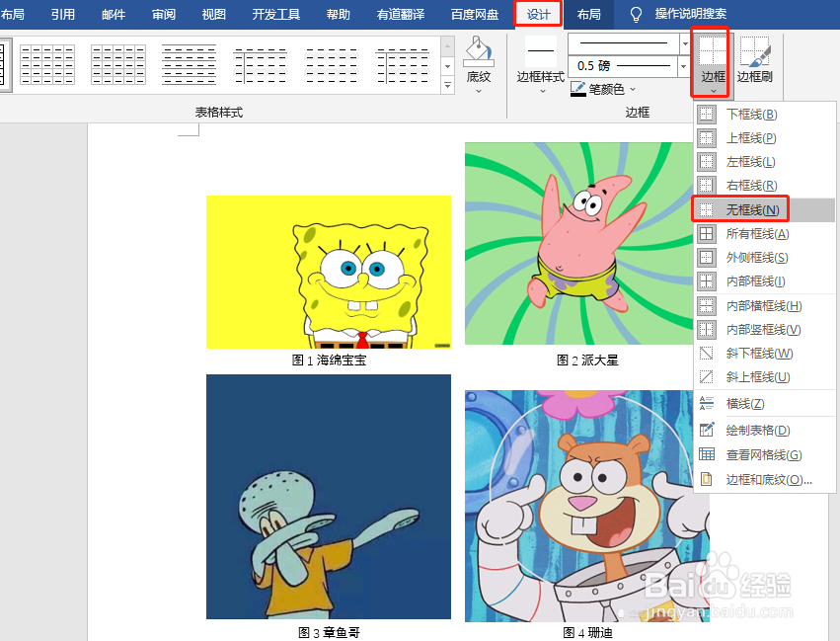Apply 内部框线(I) inside borders
This screenshot has width=840, height=641.
765,281
